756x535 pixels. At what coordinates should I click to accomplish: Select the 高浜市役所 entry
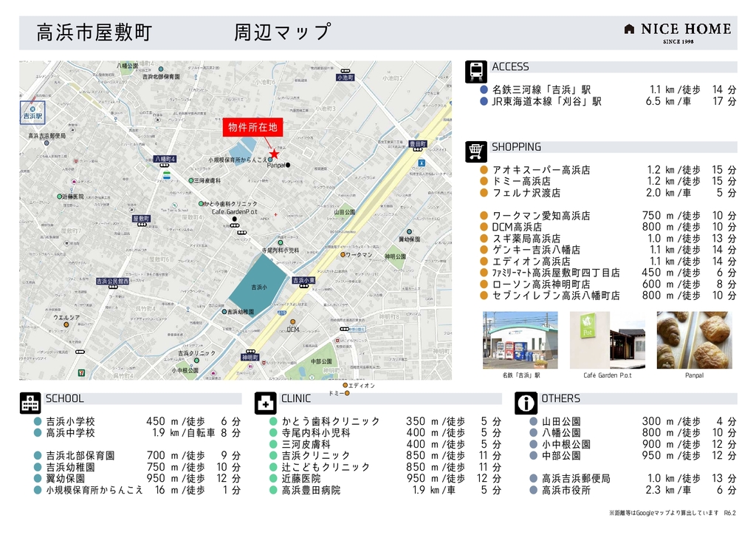point(633,490)
